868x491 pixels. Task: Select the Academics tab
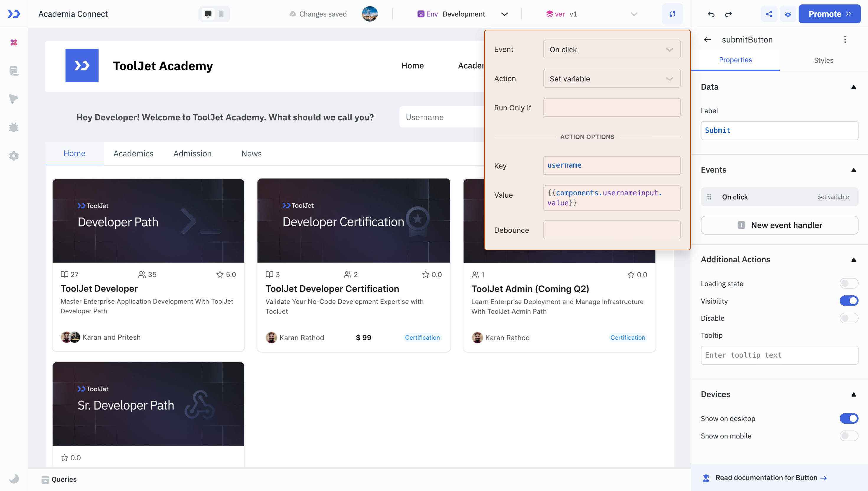(x=133, y=153)
